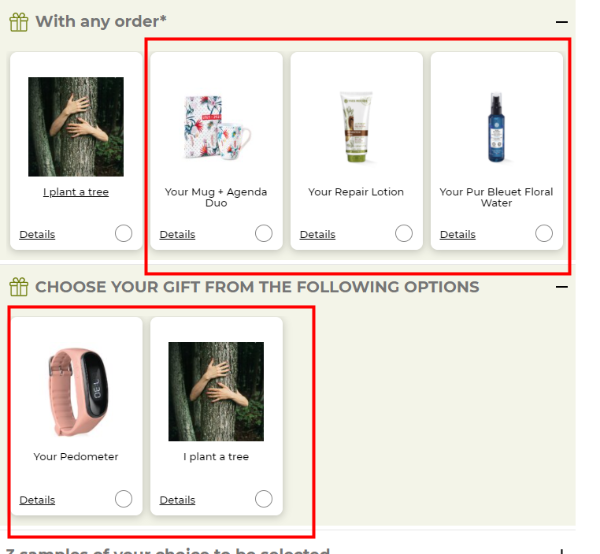Select the first "I plant a tree" radio button

(x=123, y=233)
